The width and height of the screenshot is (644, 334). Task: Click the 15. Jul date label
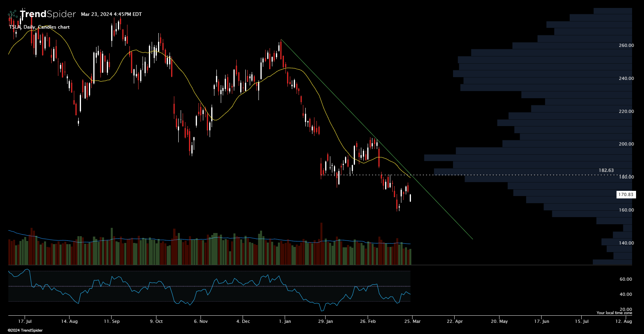[x=581, y=321]
